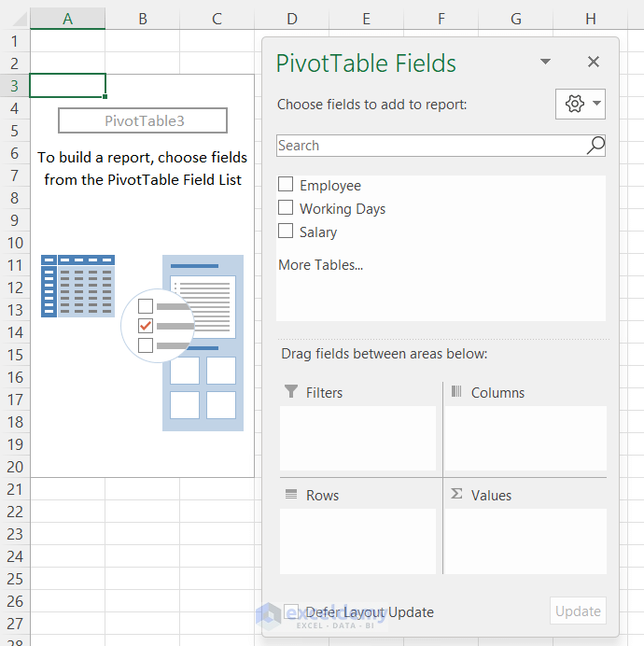Tick the Salary field checkbox

286,231
